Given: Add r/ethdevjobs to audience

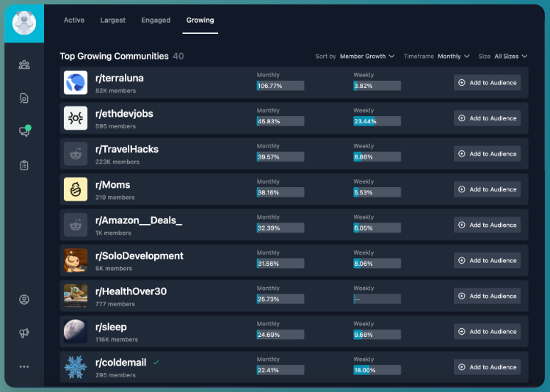Looking at the screenshot, I should 487,118.
